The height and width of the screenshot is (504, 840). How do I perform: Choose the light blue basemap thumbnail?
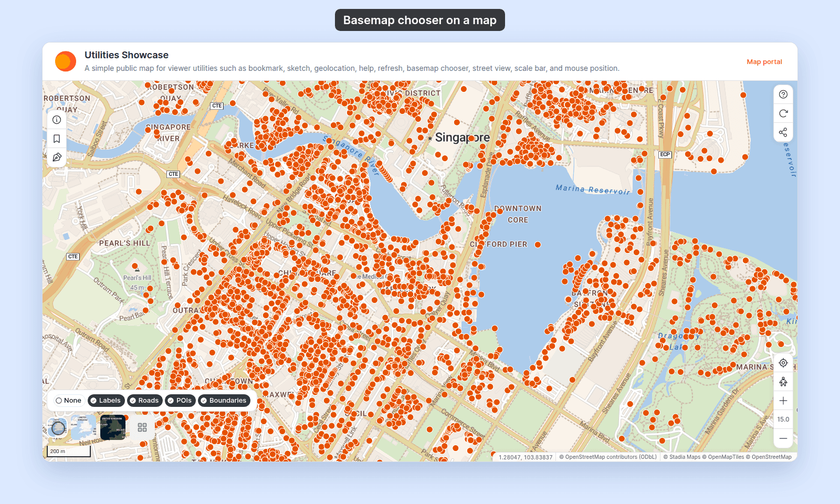click(83, 428)
